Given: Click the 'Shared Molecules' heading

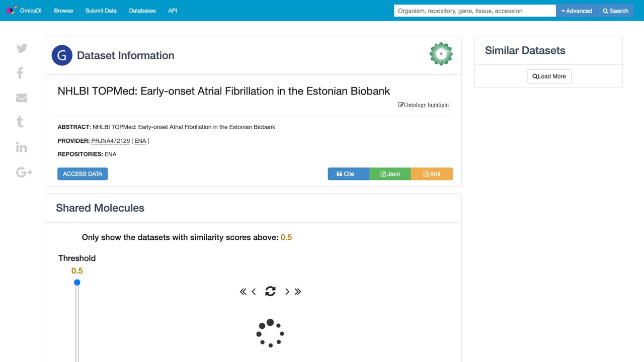Looking at the screenshot, I should 100,208.
